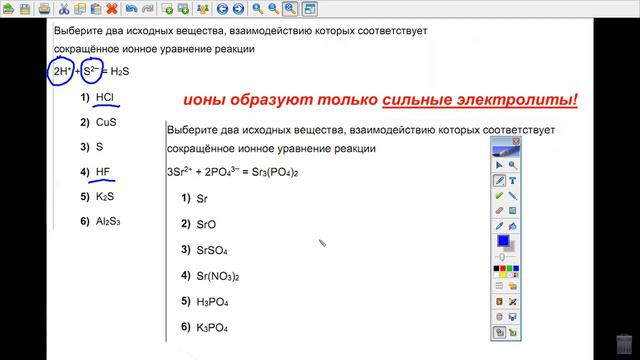640x360 pixels.
Task: Click the scissors cut icon
Action: 64,9
